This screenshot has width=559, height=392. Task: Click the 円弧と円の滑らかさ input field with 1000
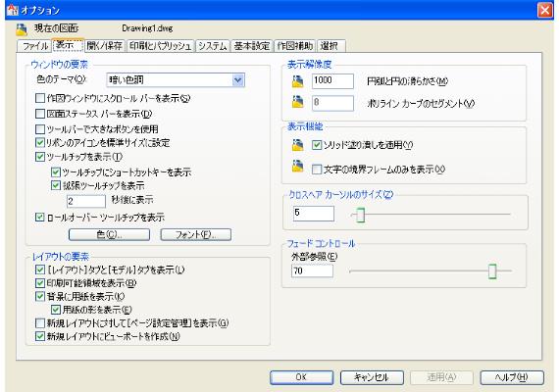click(x=332, y=81)
